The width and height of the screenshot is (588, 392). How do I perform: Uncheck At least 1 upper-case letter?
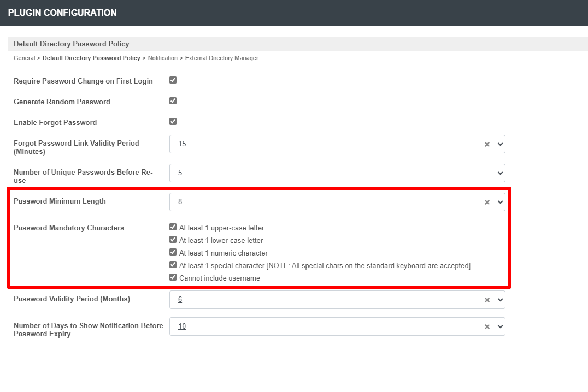coord(173,227)
